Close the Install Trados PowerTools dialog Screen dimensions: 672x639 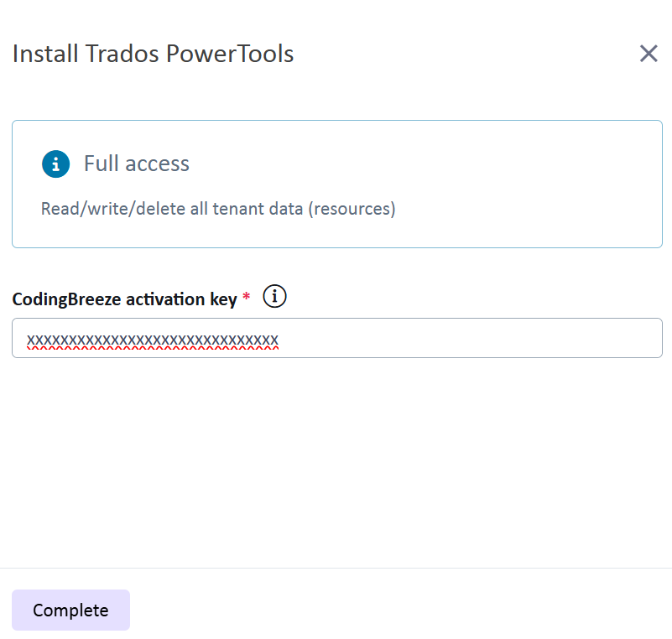(649, 54)
